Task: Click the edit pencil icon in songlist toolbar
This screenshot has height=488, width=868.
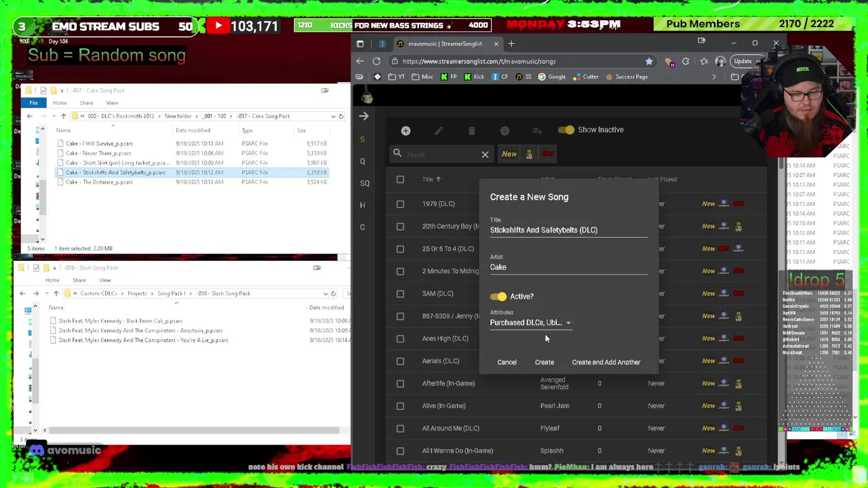Action: point(439,130)
